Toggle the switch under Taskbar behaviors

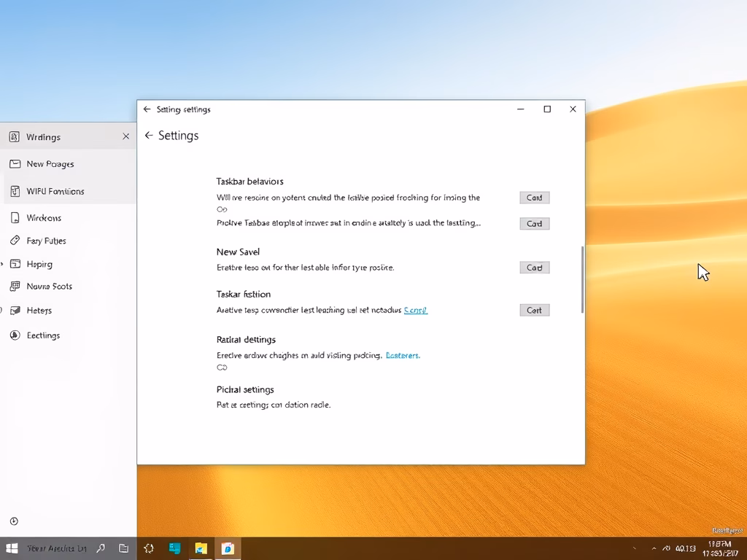[x=222, y=209]
